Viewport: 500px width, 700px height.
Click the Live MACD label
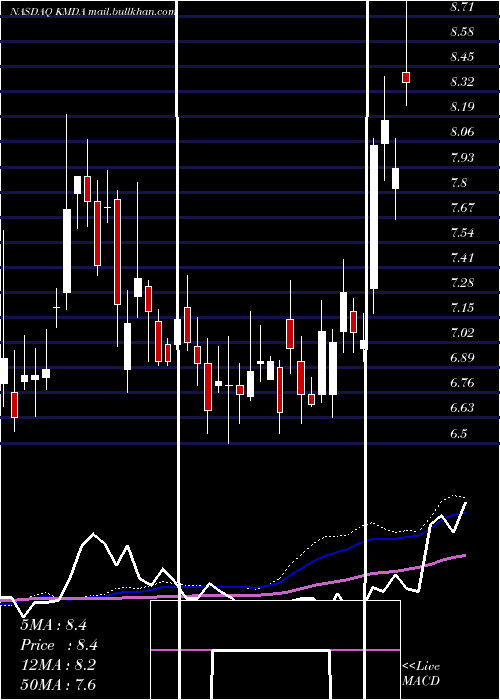point(421,673)
